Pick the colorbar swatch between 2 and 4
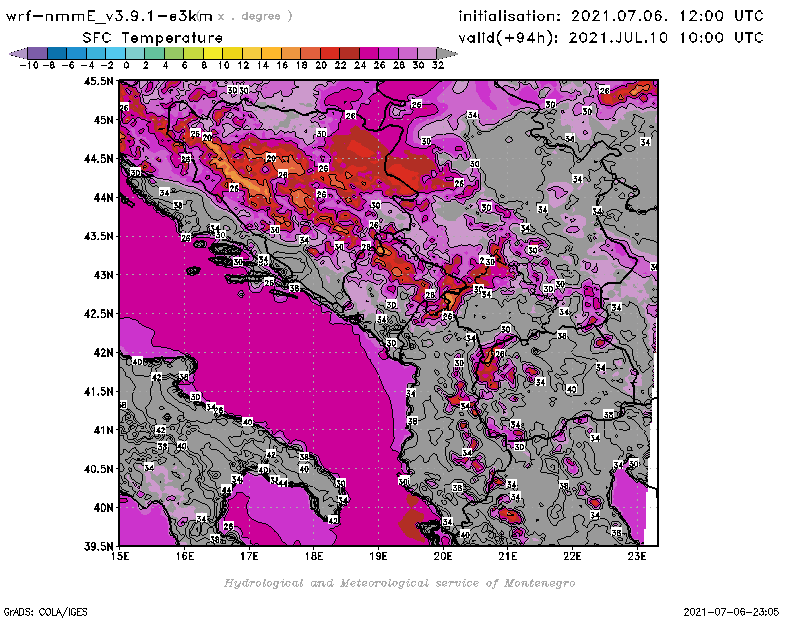Viewport: 800px width, 618px height. (x=154, y=53)
